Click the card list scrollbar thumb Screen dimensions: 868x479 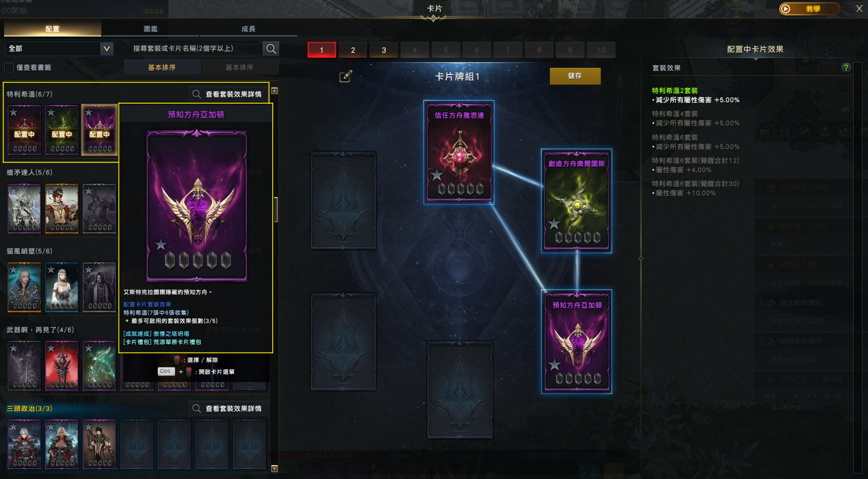[x=276, y=209]
